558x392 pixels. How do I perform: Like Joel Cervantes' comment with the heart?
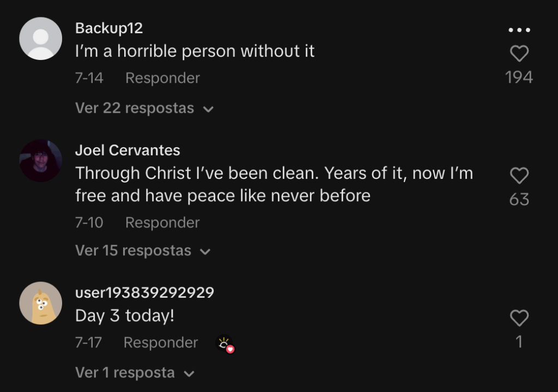tap(519, 176)
